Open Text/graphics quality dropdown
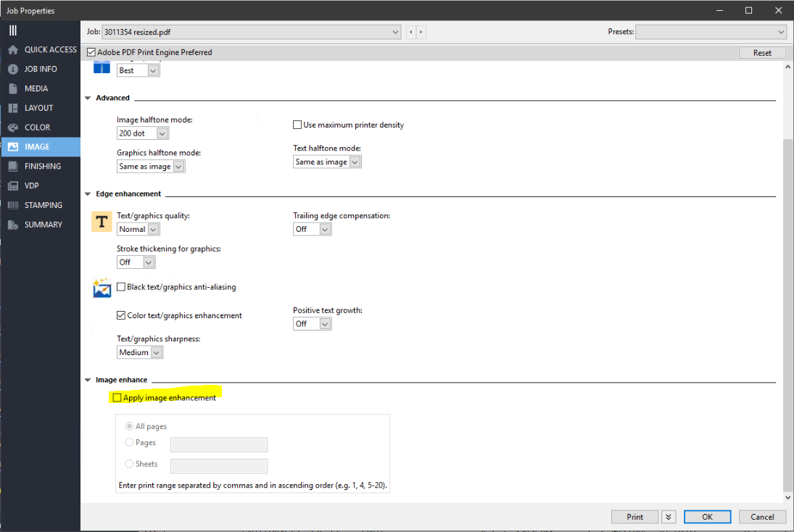794x532 pixels. pyautogui.click(x=138, y=229)
